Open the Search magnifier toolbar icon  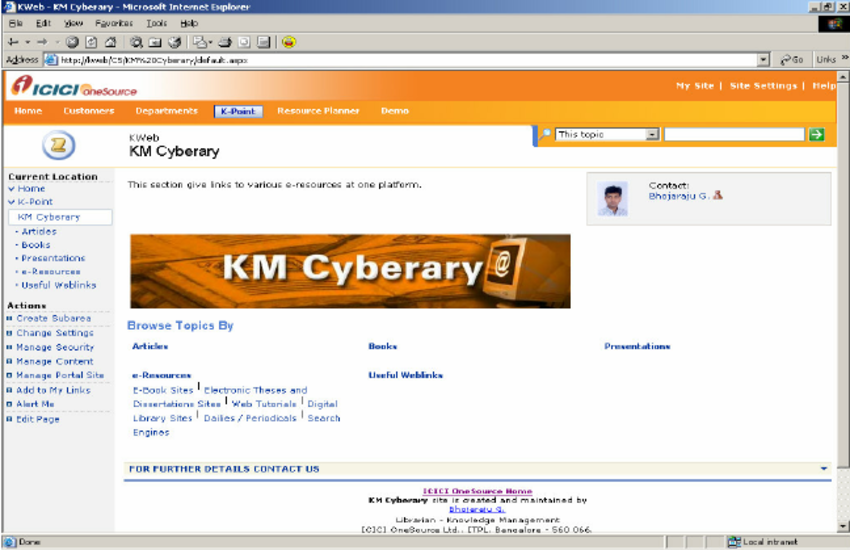point(136,42)
